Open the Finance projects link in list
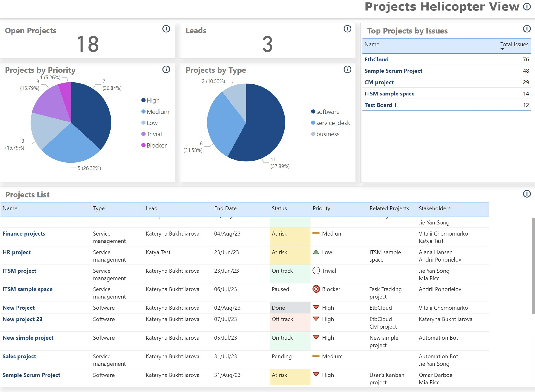The width and height of the screenshot is (535, 392). pos(24,233)
